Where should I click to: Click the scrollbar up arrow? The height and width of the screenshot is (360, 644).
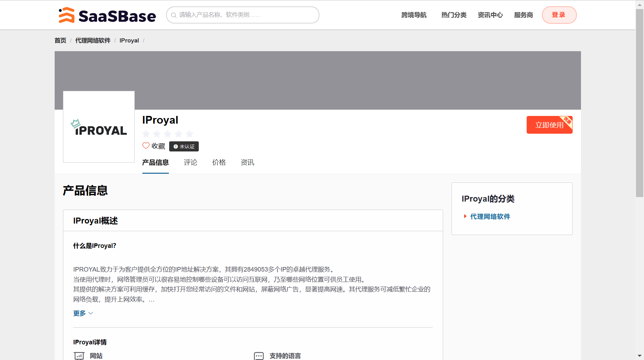click(x=640, y=5)
